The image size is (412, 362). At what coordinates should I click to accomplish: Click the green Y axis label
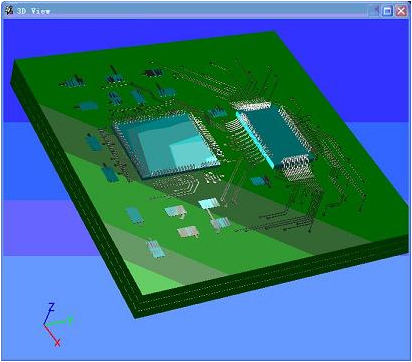click(70, 320)
